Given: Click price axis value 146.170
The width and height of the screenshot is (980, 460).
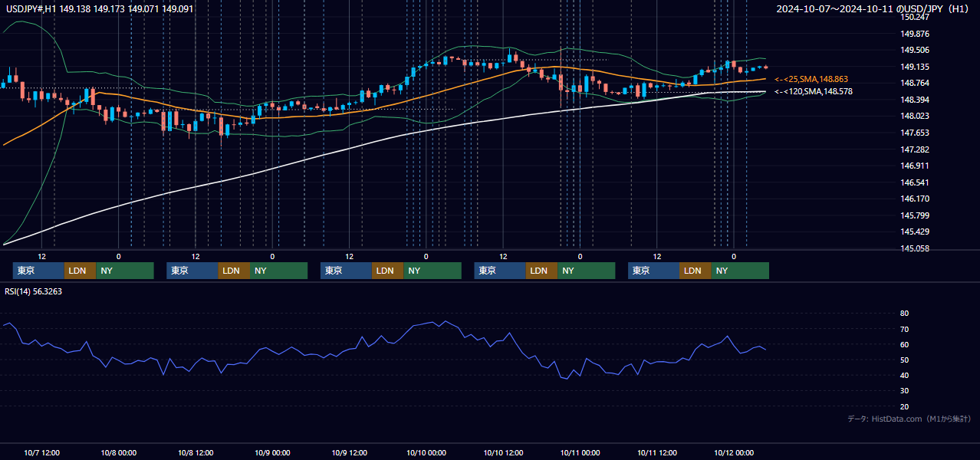Looking at the screenshot, I should point(914,199).
